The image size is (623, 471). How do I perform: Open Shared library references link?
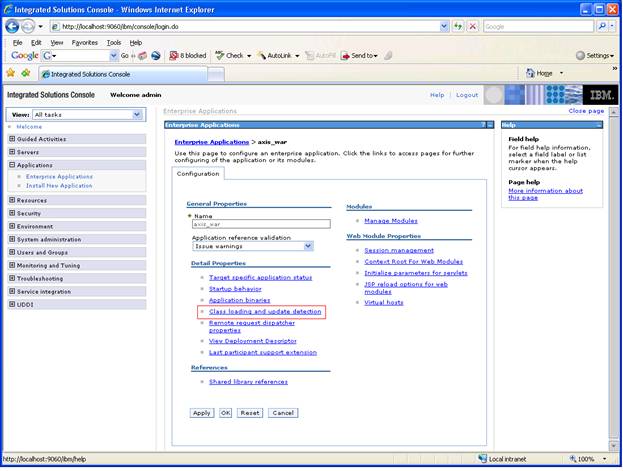[248, 382]
